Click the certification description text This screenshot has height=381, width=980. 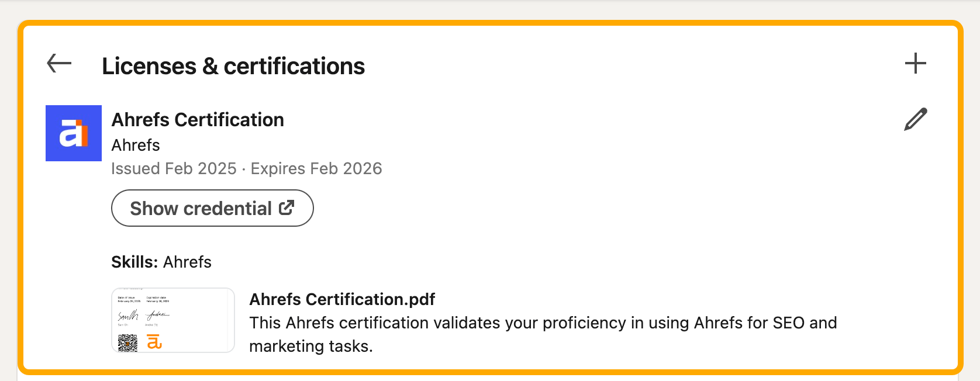[x=543, y=334]
